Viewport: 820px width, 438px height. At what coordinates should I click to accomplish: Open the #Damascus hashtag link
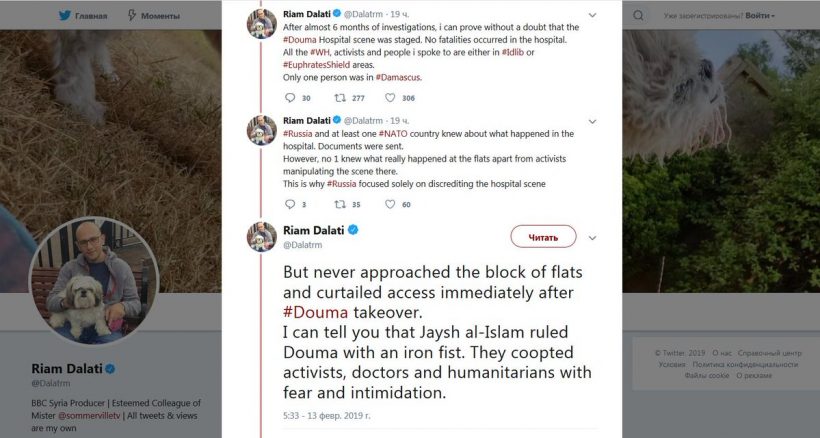[400, 76]
